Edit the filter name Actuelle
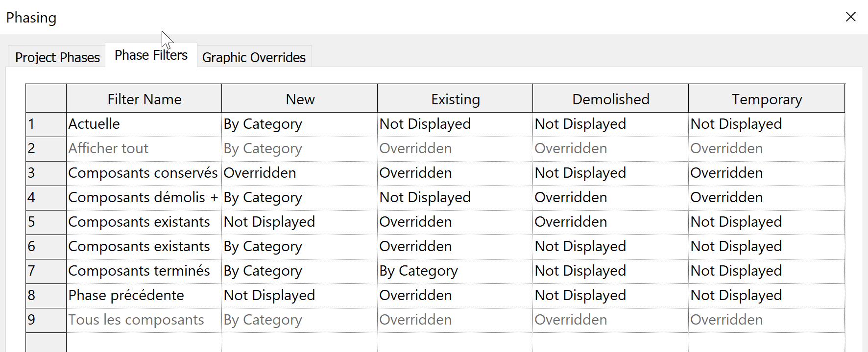Image resolution: width=868 pixels, height=352 pixels. (143, 124)
